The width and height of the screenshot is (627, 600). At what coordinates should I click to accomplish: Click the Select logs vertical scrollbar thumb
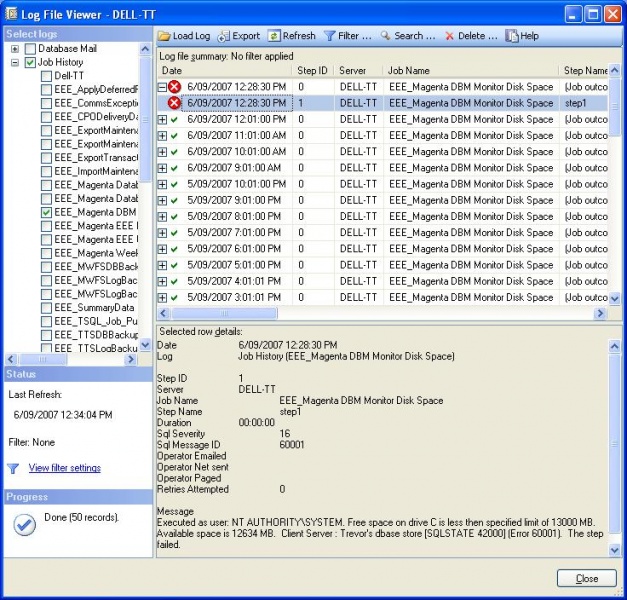146,119
